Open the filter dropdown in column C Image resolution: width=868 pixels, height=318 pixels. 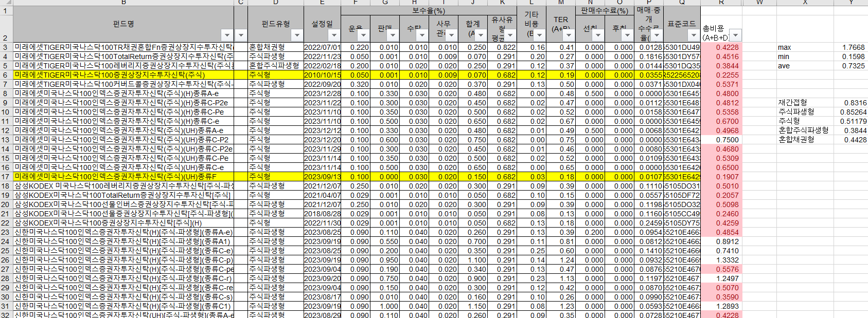(x=241, y=35)
